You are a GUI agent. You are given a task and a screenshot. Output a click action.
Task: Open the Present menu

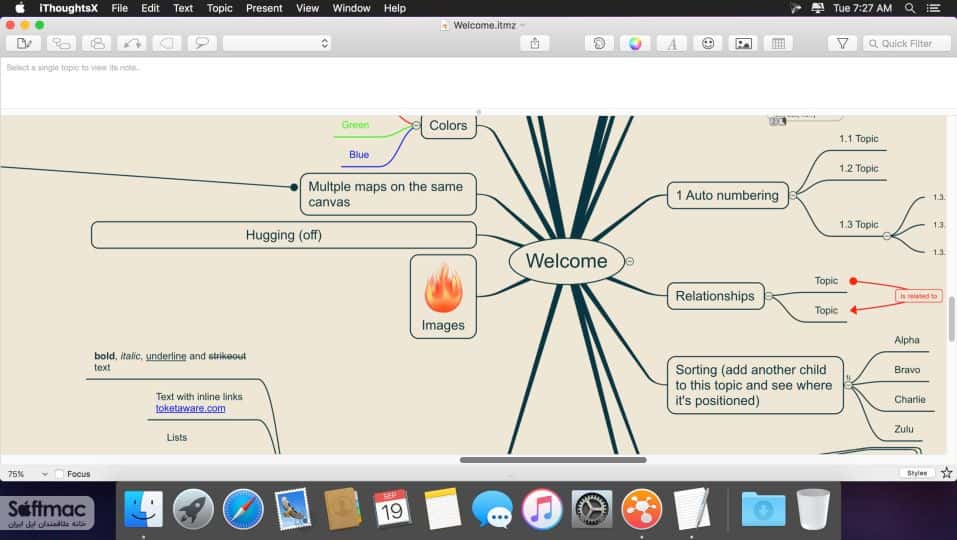(264, 8)
